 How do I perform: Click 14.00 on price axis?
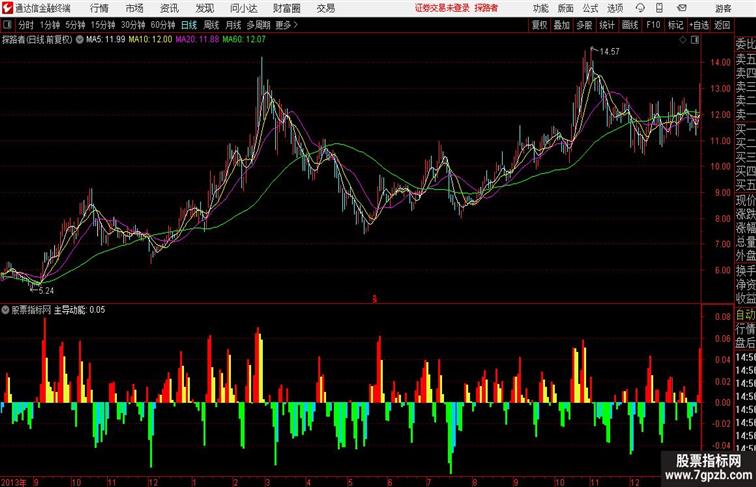[x=720, y=63]
